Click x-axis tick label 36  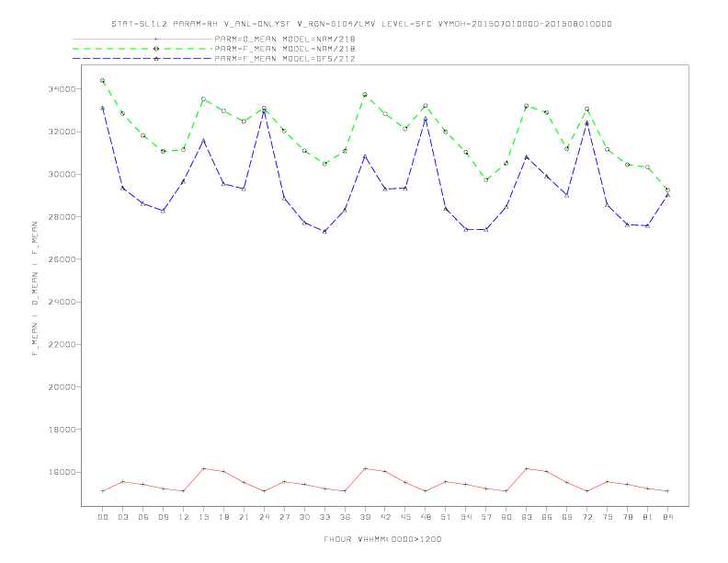345,517
